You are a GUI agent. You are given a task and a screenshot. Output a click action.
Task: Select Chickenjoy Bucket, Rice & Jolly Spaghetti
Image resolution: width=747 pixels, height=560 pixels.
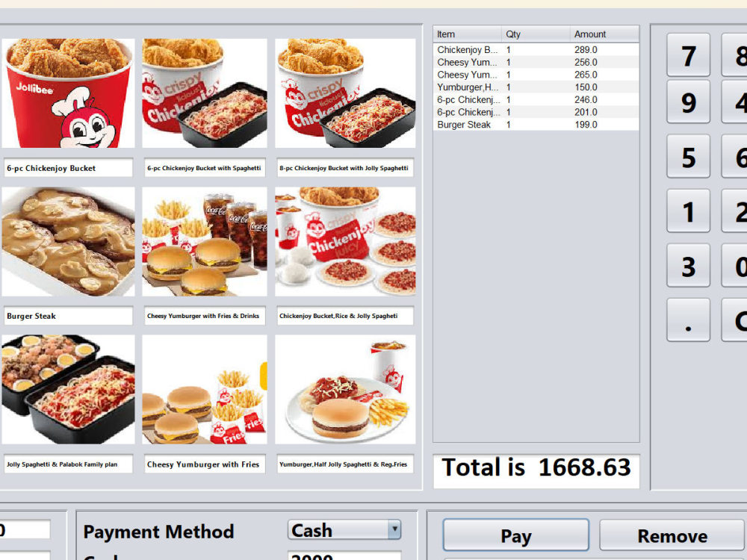pos(344,243)
